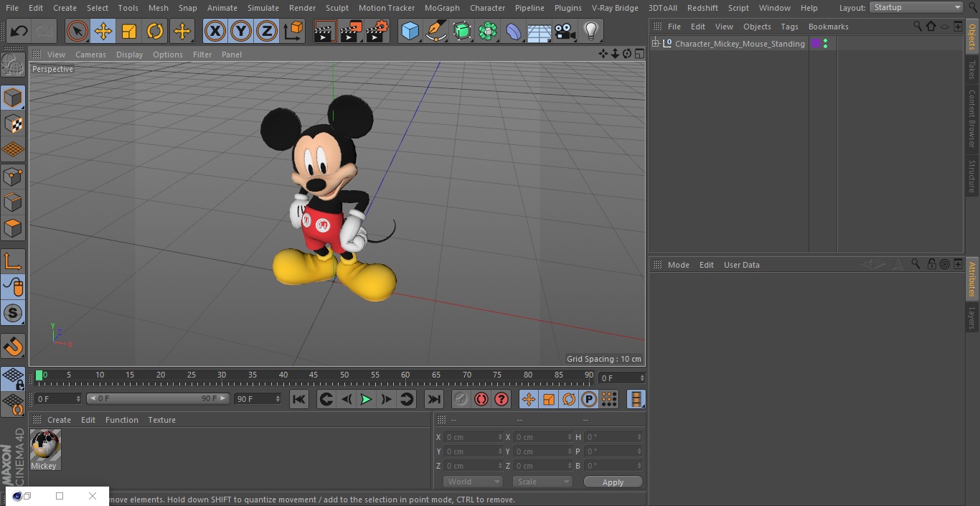Click search icon in Object manager
Screen dimensions: 980x506
(x=917, y=26)
